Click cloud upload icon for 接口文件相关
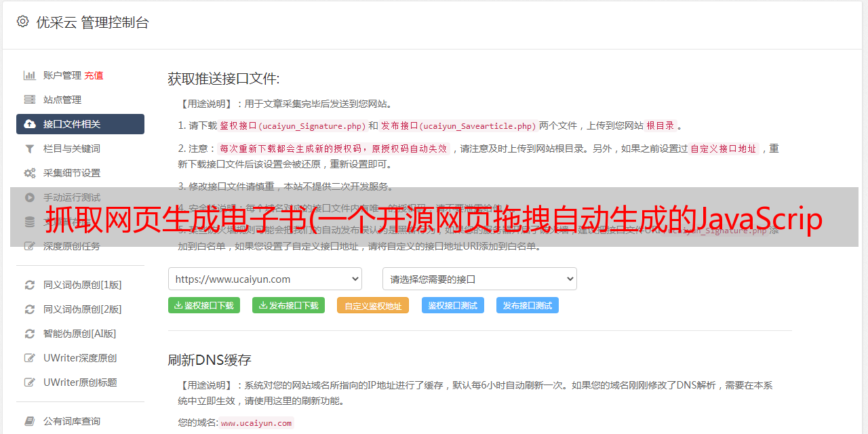Screen dimensions: 868x434 30,124
